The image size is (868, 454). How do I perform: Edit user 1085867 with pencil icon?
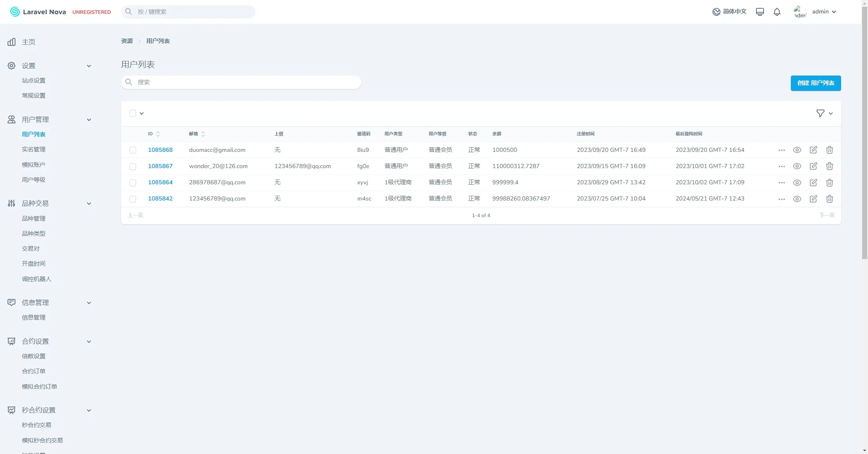pos(813,166)
